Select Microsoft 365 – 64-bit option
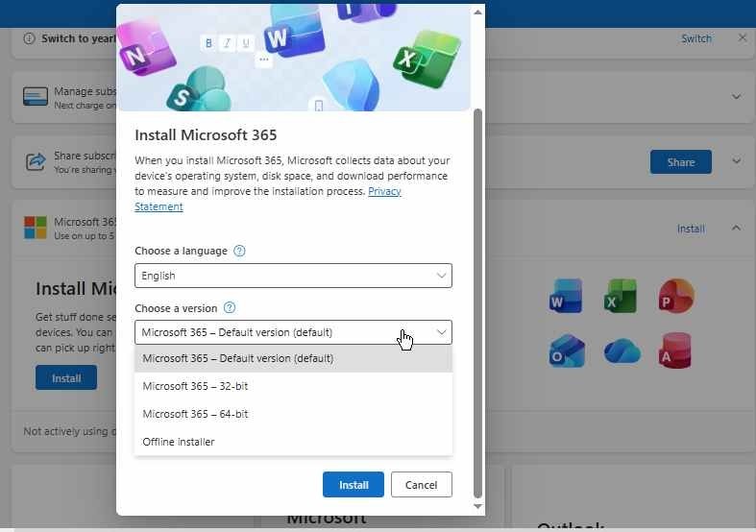Screen dimensions: 756x532 tap(293, 414)
